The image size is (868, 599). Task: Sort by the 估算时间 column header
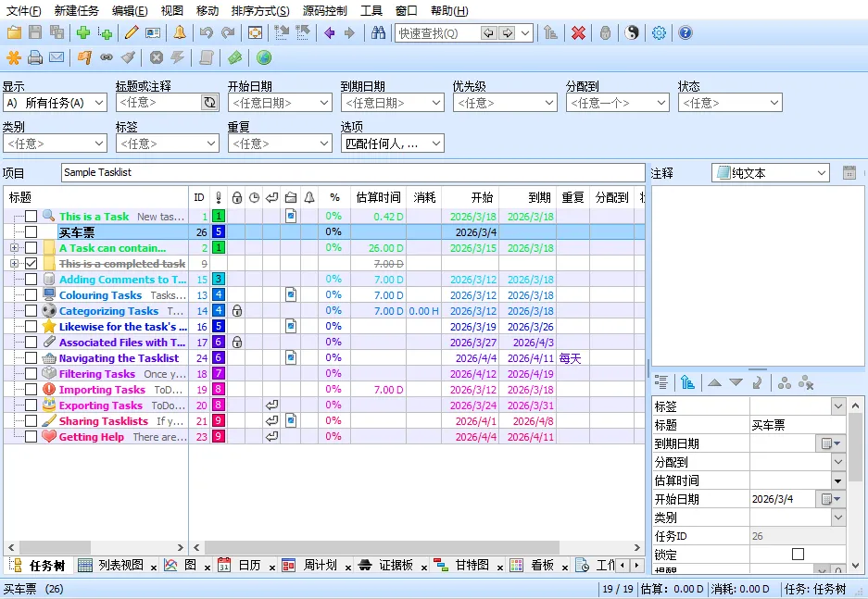(378, 197)
